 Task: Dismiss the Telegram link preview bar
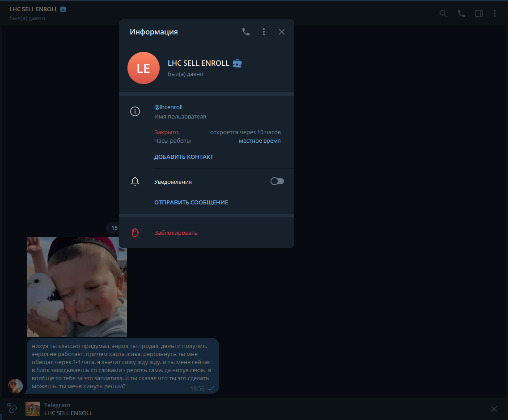[494, 409]
